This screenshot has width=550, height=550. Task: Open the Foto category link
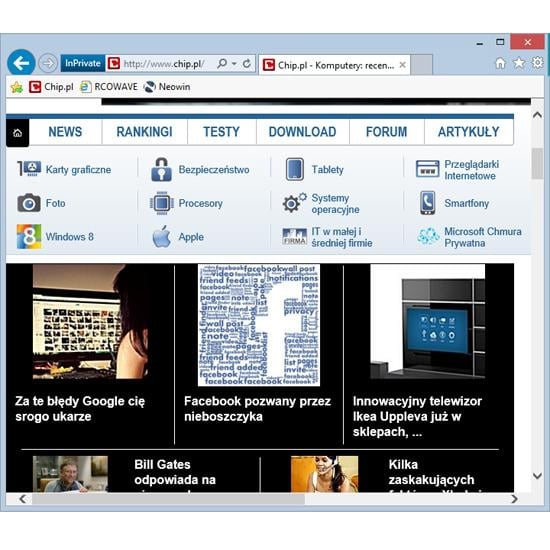tap(55, 203)
